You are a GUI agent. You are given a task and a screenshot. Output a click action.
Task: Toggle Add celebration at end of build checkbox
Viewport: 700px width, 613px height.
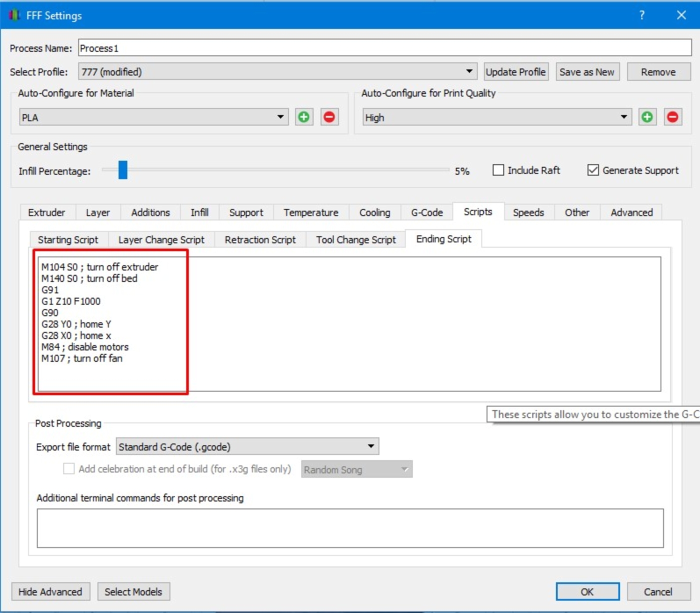(69, 469)
